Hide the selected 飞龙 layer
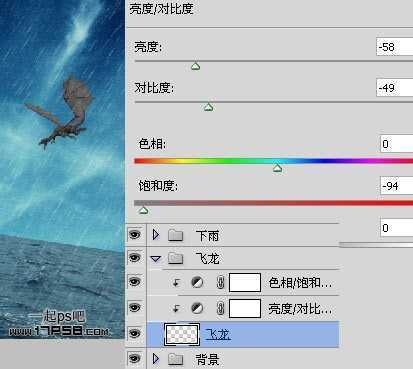This screenshot has height=369, width=413. point(135,333)
